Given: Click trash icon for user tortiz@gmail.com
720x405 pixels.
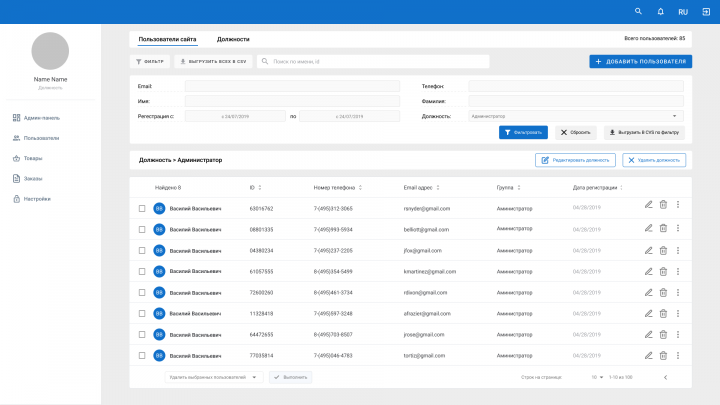Looking at the screenshot, I should [x=663, y=356].
